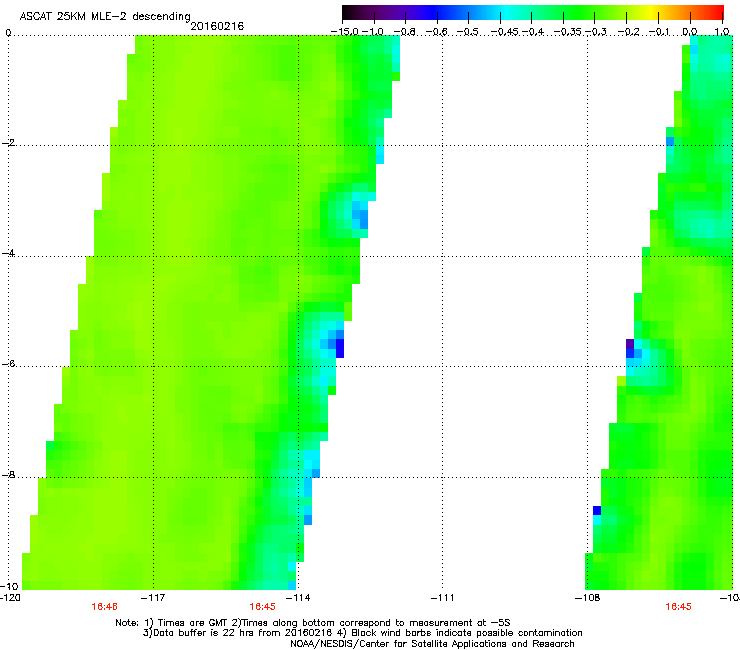
Task: Click the color scale label "-0.4"
Action: coord(533,32)
